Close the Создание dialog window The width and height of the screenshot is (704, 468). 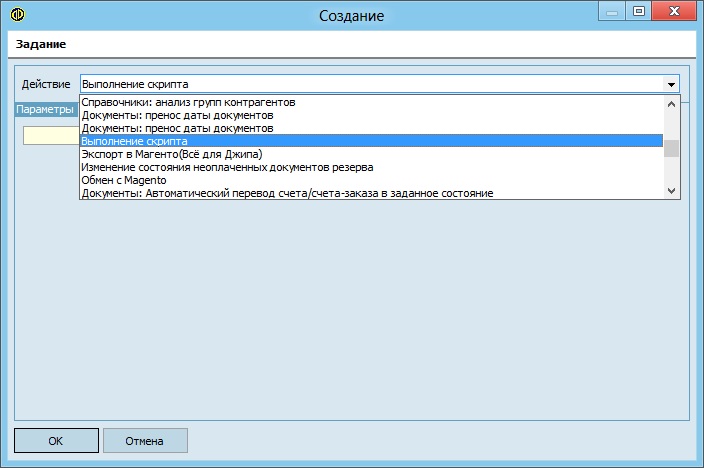click(x=674, y=12)
